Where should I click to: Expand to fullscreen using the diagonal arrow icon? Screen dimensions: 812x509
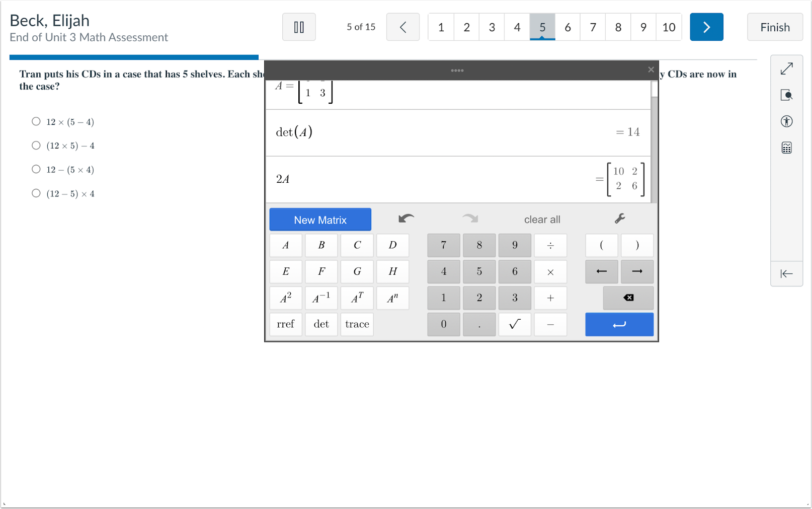(x=786, y=68)
